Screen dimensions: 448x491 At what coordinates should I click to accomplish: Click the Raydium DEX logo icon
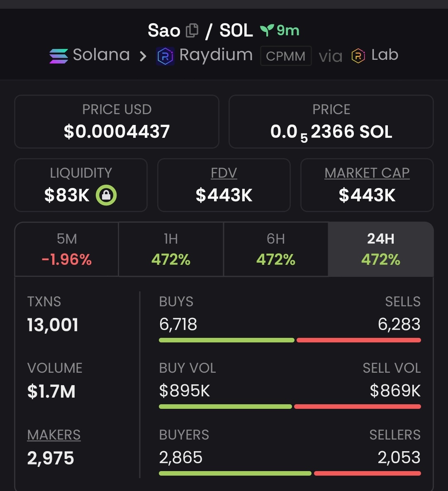tap(165, 56)
